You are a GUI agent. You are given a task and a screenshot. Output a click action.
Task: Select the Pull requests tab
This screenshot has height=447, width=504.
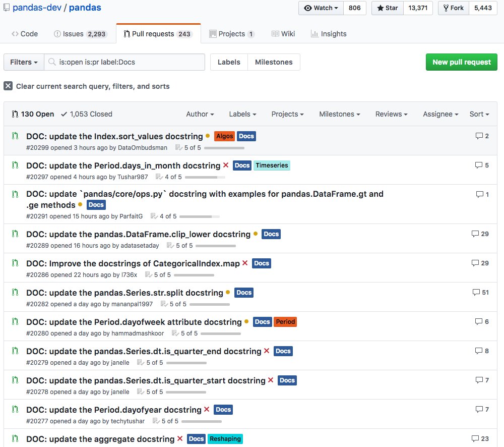[x=158, y=34]
